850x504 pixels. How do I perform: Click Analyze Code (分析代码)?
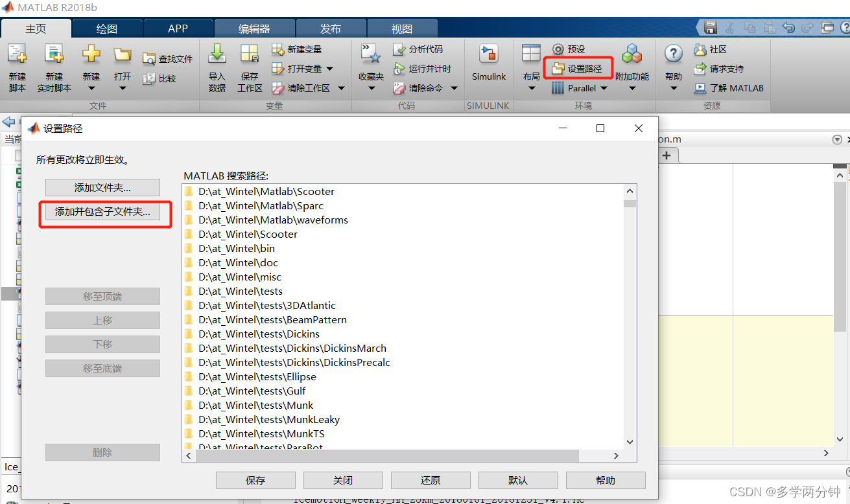click(418, 49)
